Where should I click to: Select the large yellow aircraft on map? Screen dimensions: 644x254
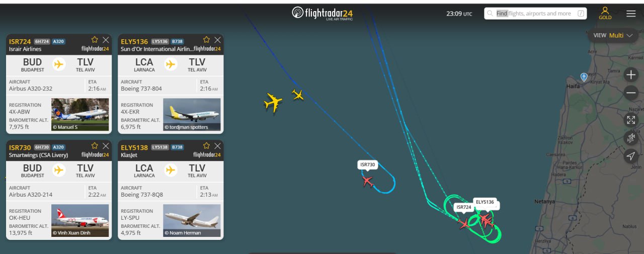273,102
